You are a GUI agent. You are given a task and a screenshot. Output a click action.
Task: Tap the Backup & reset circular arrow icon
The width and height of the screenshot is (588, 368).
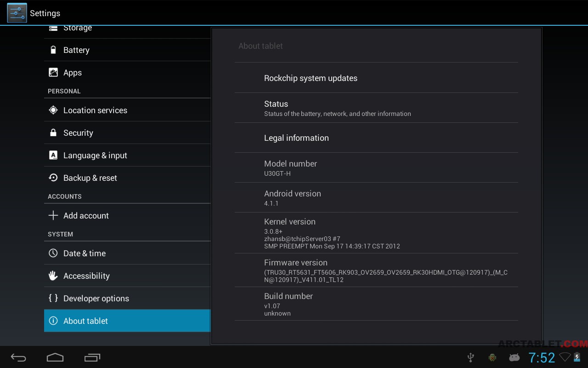click(x=53, y=178)
